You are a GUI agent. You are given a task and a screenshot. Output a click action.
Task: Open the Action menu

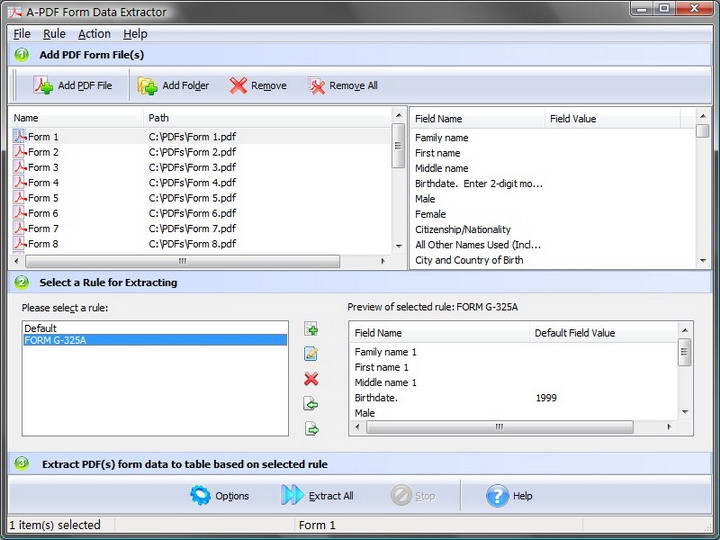tap(94, 34)
